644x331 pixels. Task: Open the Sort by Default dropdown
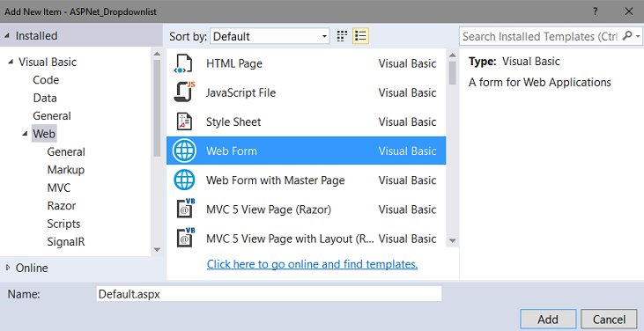click(270, 36)
